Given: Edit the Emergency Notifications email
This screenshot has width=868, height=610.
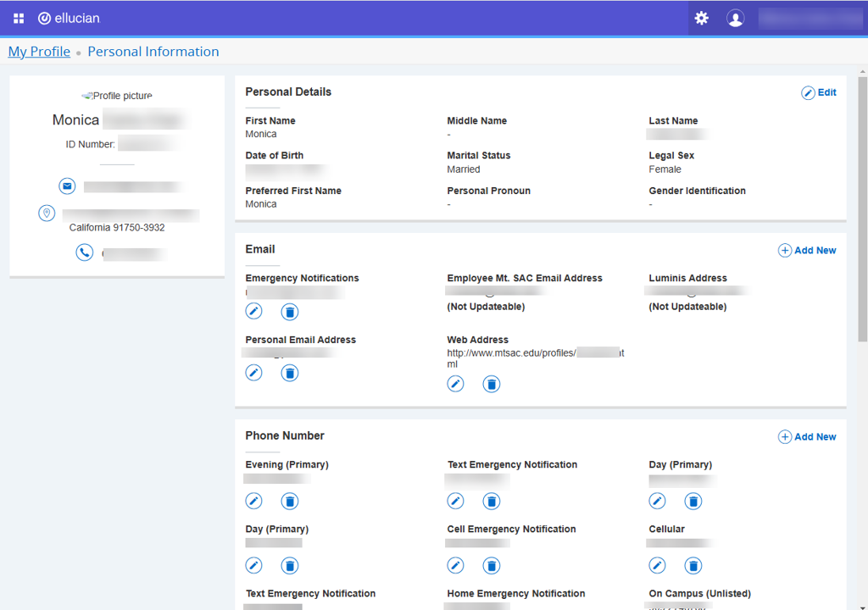Looking at the screenshot, I should (x=253, y=312).
